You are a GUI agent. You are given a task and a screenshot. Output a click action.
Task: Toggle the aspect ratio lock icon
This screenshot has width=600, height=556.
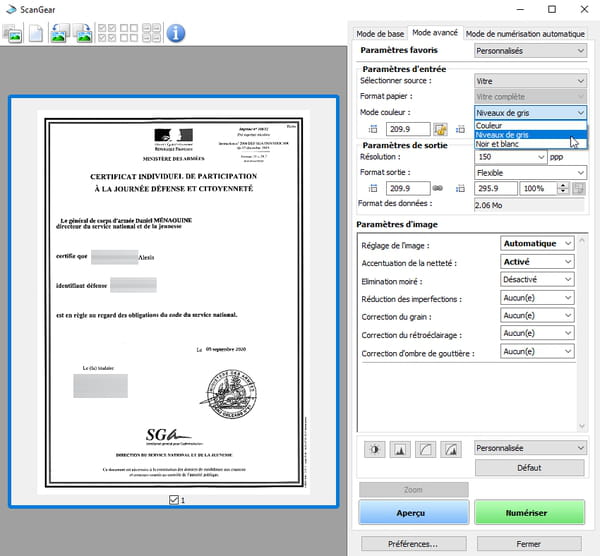(440, 129)
